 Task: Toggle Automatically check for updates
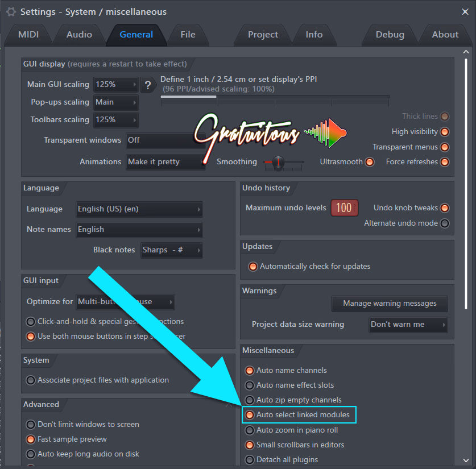click(x=253, y=267)
